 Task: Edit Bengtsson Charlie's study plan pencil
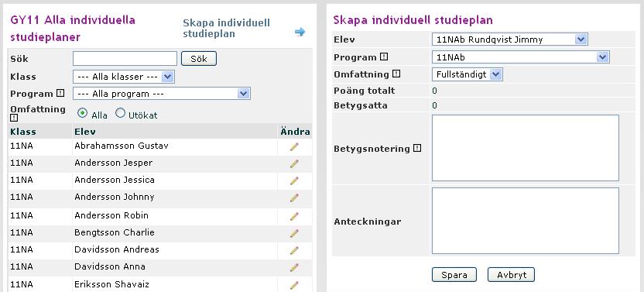click(294, 233)
